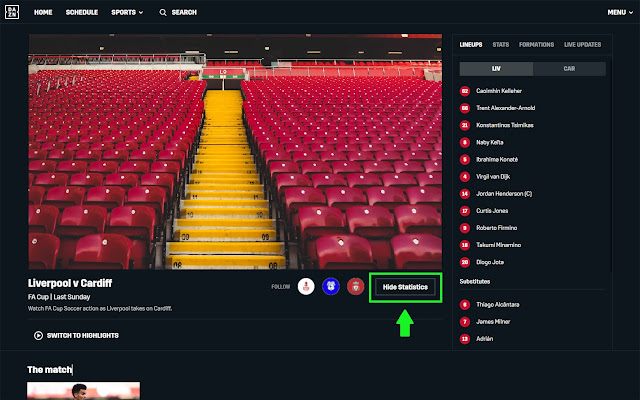
Task: Select substitute Adrián
Action: point(484,339)
